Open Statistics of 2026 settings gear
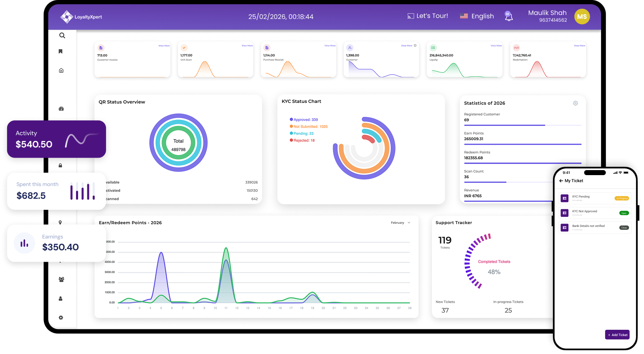Screen dimensions: 644x354 576,103
